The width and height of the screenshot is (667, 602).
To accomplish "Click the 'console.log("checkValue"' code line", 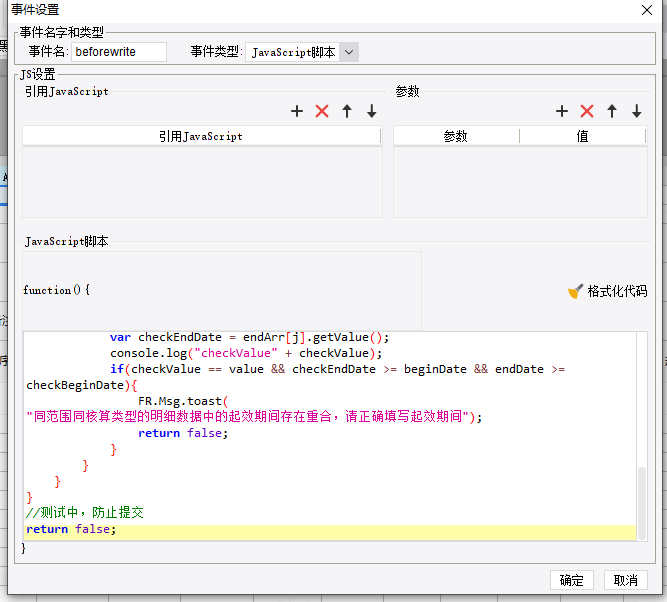I will 246,353.
